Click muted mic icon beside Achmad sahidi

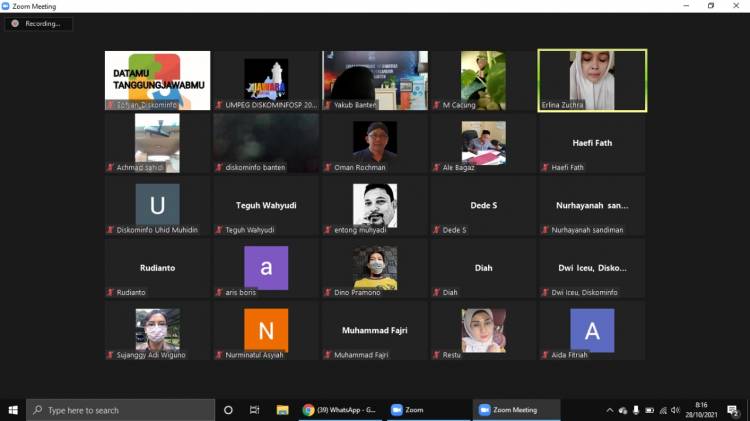point(110,167)
